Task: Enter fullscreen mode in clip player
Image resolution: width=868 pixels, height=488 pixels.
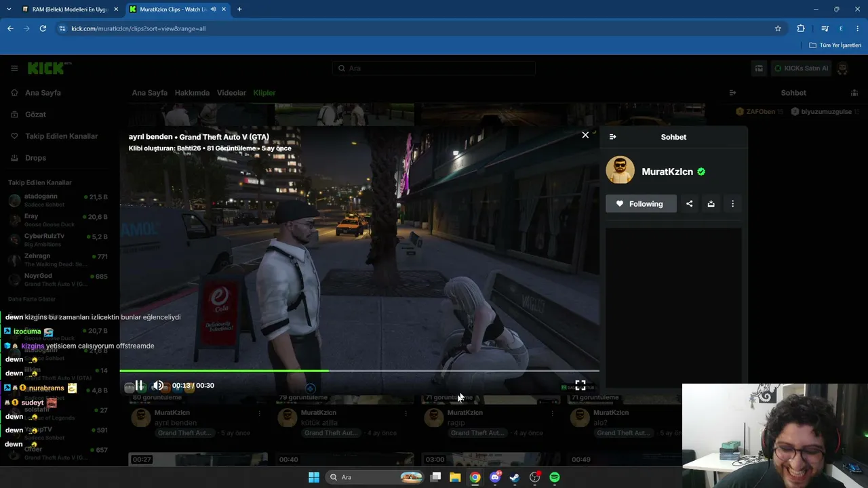Action: pos(580,385)
